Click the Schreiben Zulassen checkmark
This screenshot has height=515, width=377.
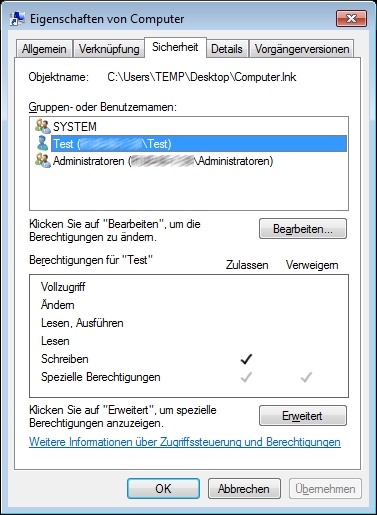(246, 359)
